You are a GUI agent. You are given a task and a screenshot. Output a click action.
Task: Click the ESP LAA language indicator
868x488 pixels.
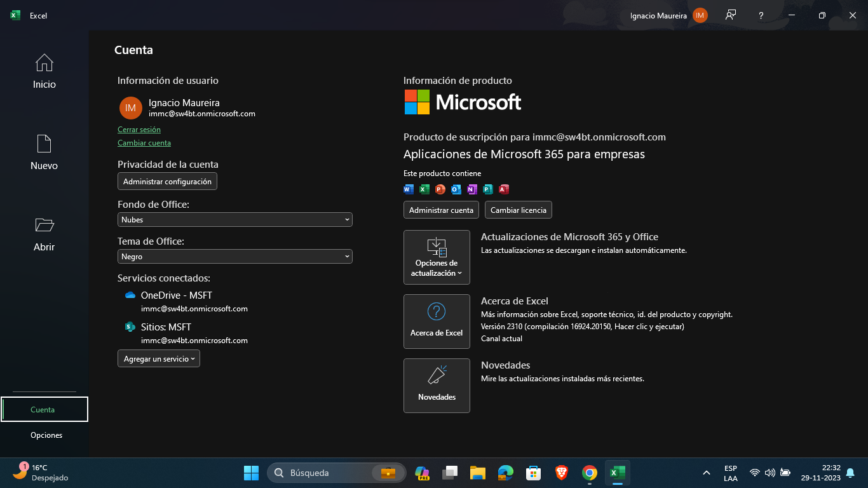(x=731, y=473)
